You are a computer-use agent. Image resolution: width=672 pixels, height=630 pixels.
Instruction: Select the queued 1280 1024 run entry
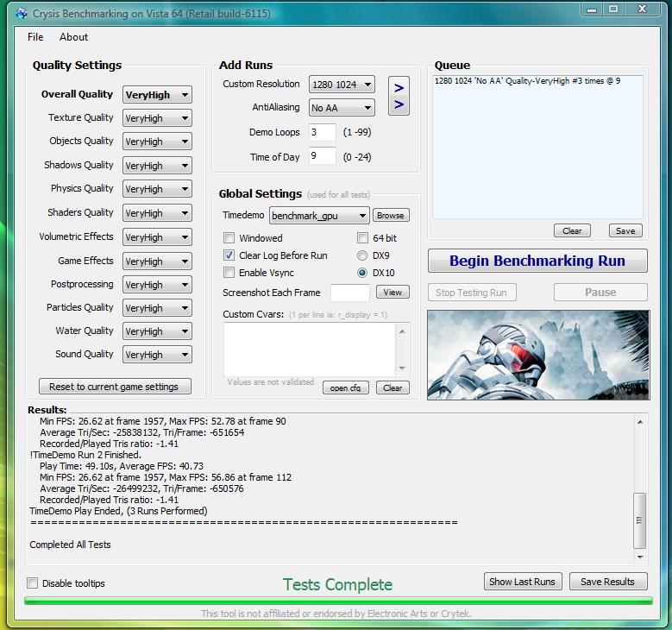(528, 81)
